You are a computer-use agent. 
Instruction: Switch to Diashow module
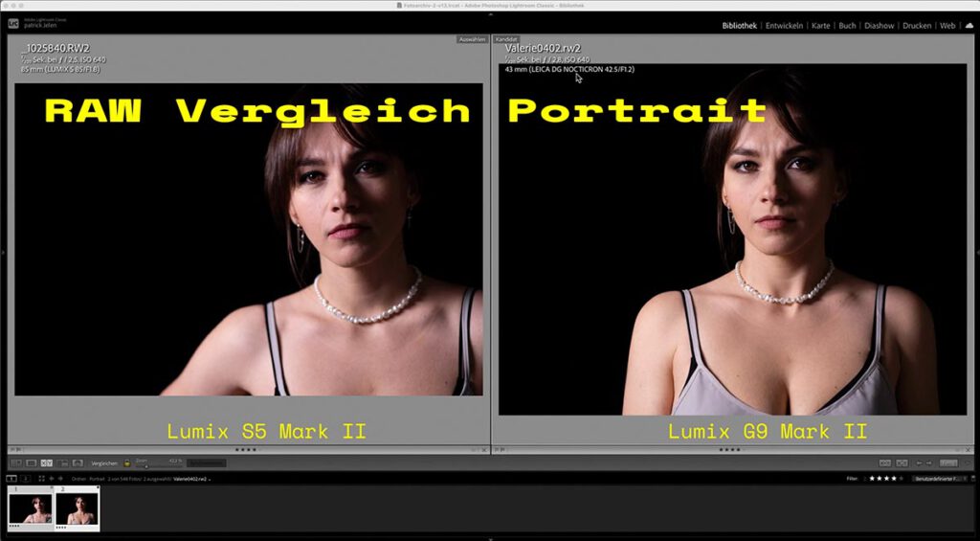880,26
